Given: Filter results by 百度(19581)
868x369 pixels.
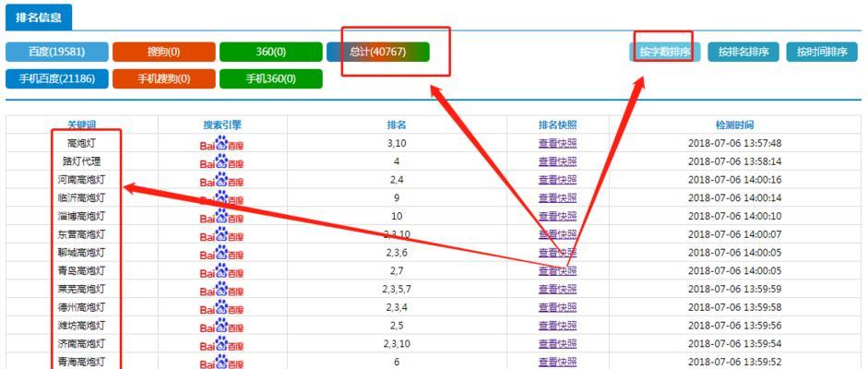Looking at the screenshot, I should [x=57, y=52].
